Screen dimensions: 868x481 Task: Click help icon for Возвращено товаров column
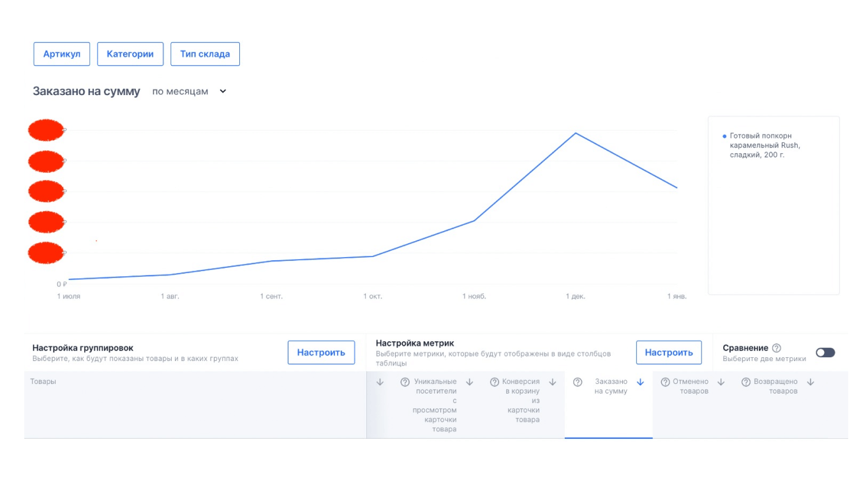(x=745, y=382)
